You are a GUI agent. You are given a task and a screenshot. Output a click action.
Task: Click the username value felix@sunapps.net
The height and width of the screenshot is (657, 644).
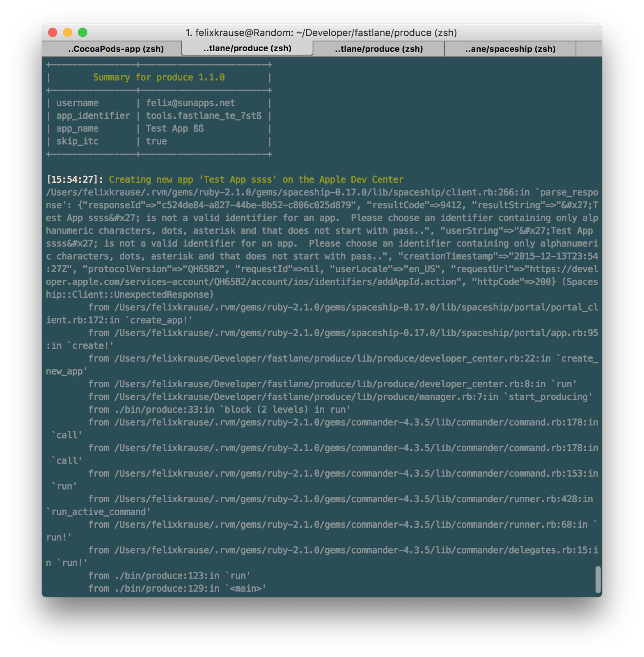[190, 103]
